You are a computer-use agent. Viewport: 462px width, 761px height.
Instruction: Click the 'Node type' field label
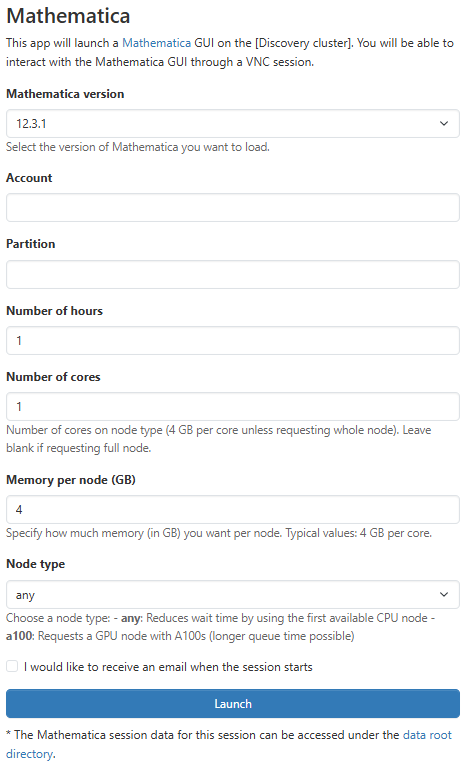coord(35,564)
